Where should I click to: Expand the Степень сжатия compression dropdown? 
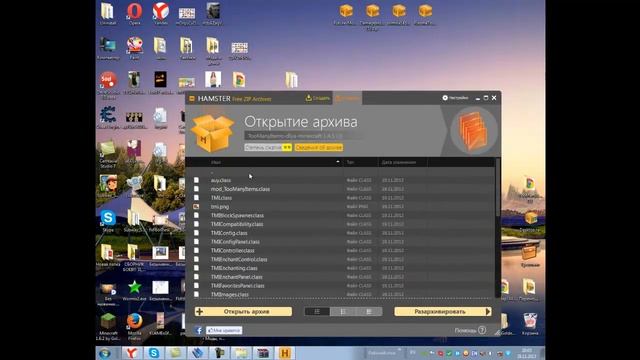click(x=268, y=147)
